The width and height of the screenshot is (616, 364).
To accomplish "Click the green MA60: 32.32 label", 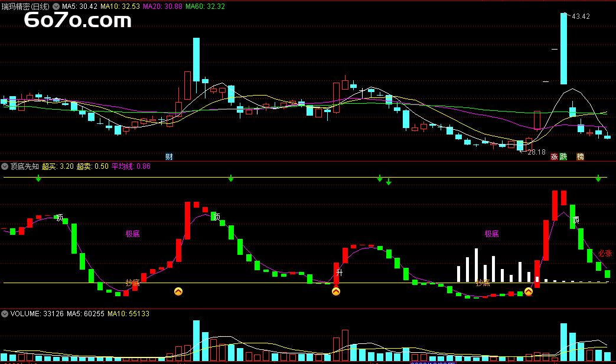I will [205, 6].
